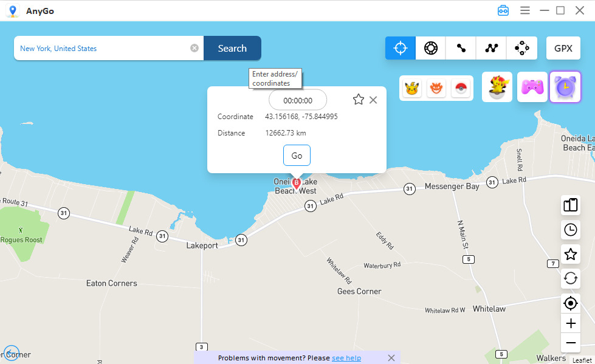Zoom in the map with the plus button

click(570, 323)
